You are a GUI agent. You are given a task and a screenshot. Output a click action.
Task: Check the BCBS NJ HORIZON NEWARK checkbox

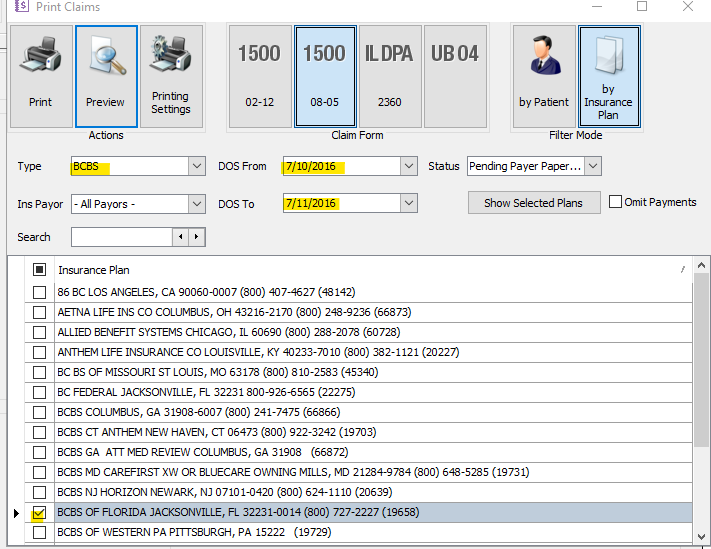click(x=39, y=492)
